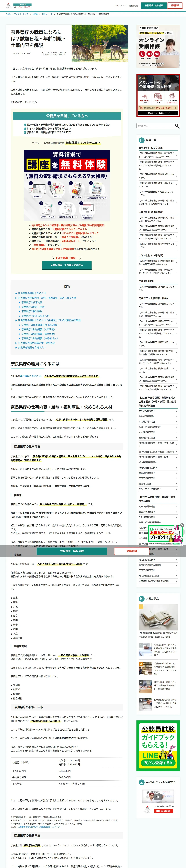Click 資料請求して特典を受け取る button

(67, 265)
